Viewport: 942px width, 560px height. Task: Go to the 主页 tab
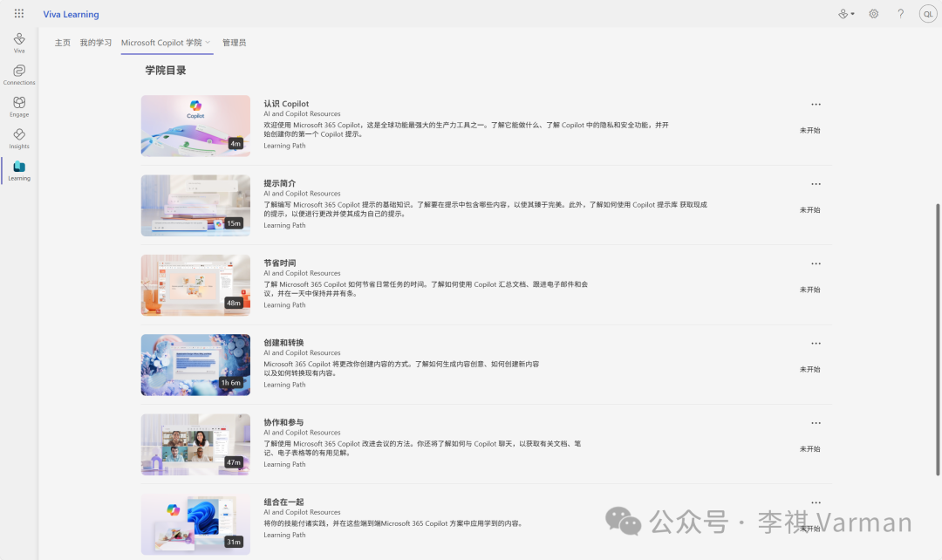tap(63, 43)
